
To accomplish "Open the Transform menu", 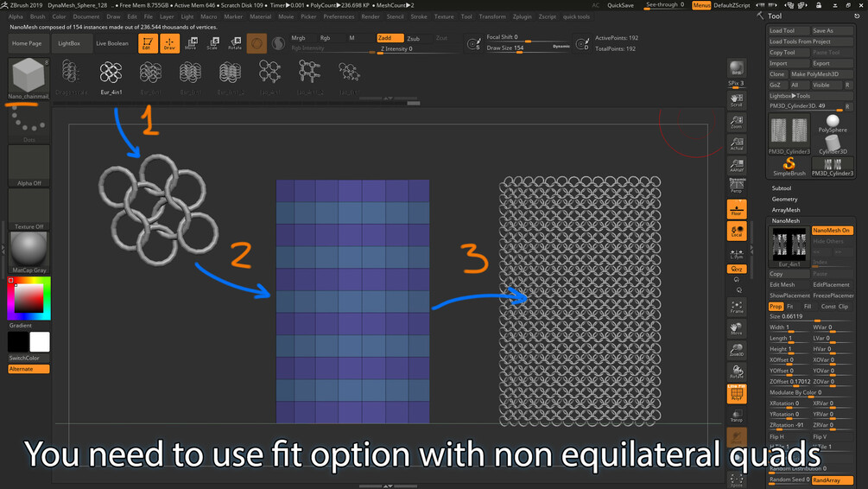I will (x=492, y=16).
